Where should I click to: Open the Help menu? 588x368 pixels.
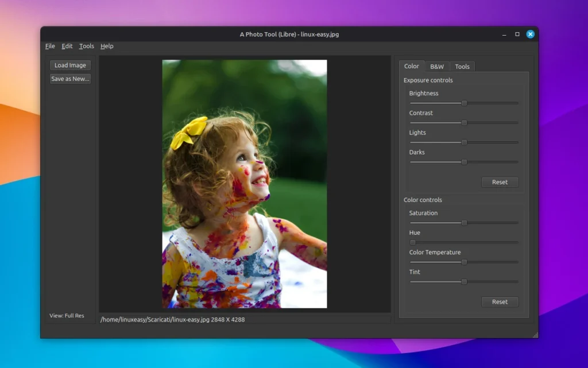106,46
